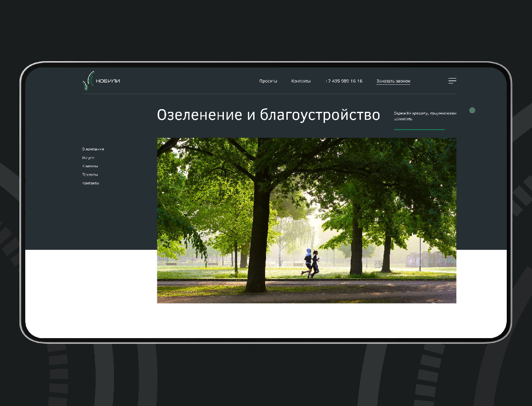Click the green dot indicator on right
This screenshot has width=532, height=406.
472,110
